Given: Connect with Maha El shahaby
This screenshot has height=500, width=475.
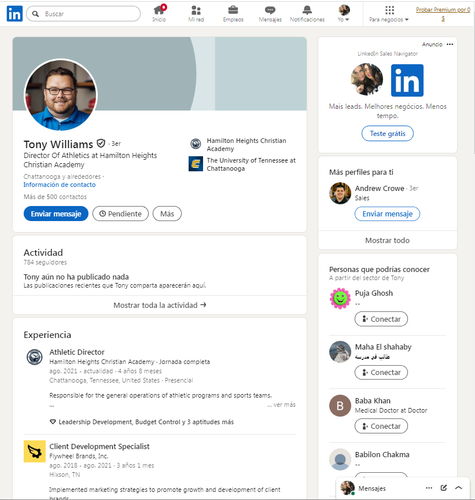Looking at the screenshot, I should click(381, 372).
